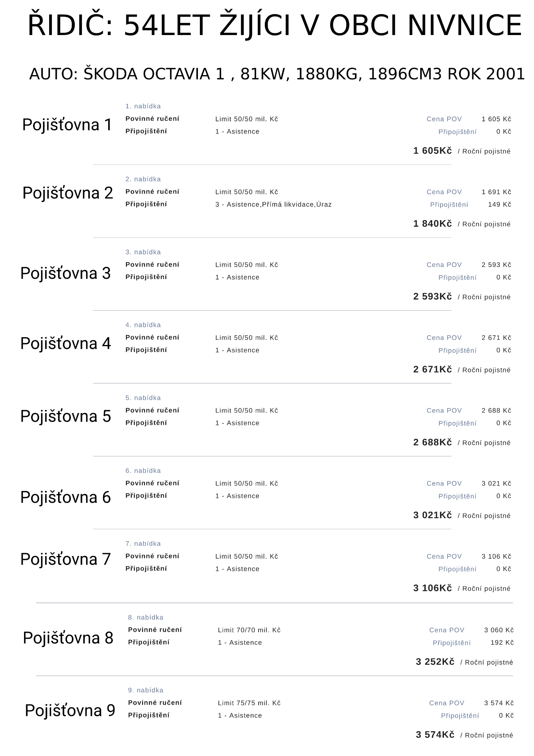Open the "3. nabídka" offer link
The width and height of the screenshot is (534, 756).
(x=143, y=252)
